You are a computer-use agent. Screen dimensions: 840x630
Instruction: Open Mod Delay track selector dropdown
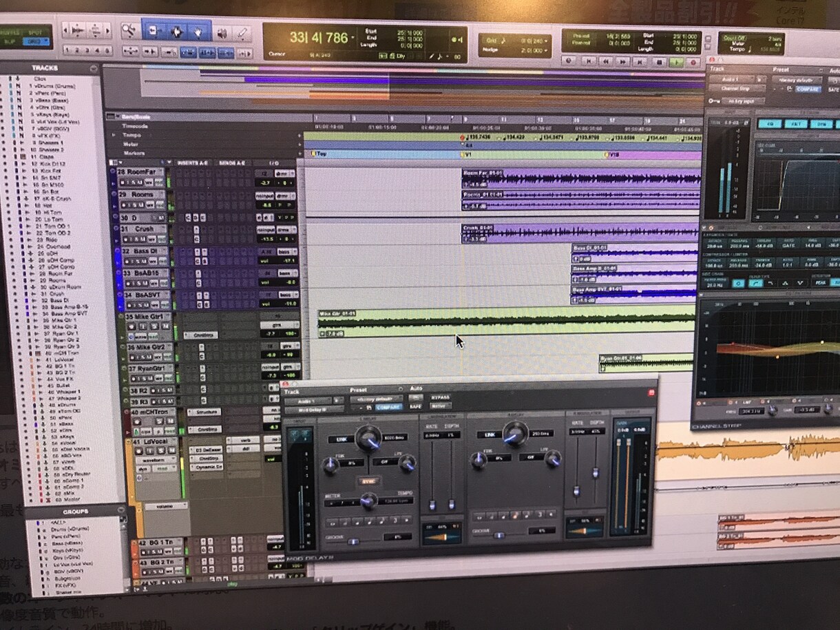coord(308,400)
